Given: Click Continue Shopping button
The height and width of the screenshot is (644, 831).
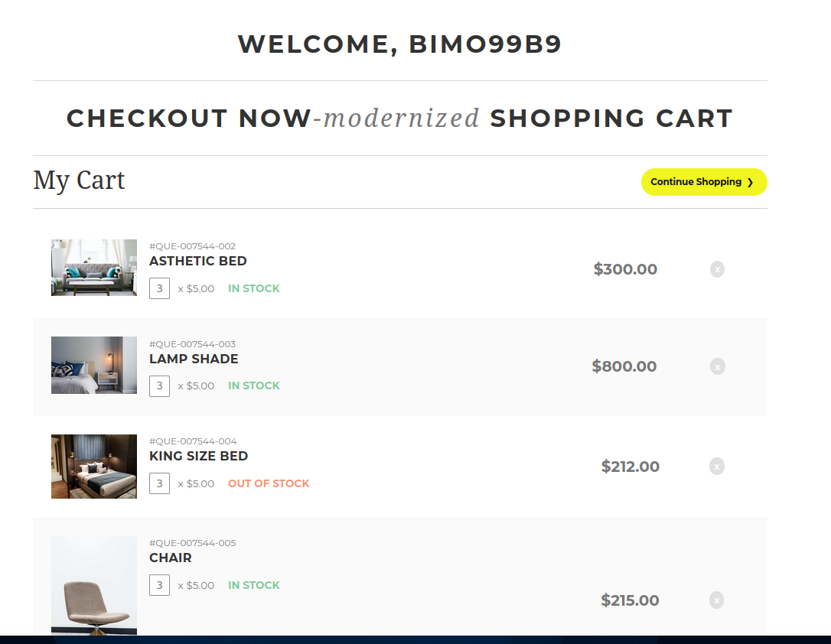Looking at the screenshot, I should coord(703,182).
